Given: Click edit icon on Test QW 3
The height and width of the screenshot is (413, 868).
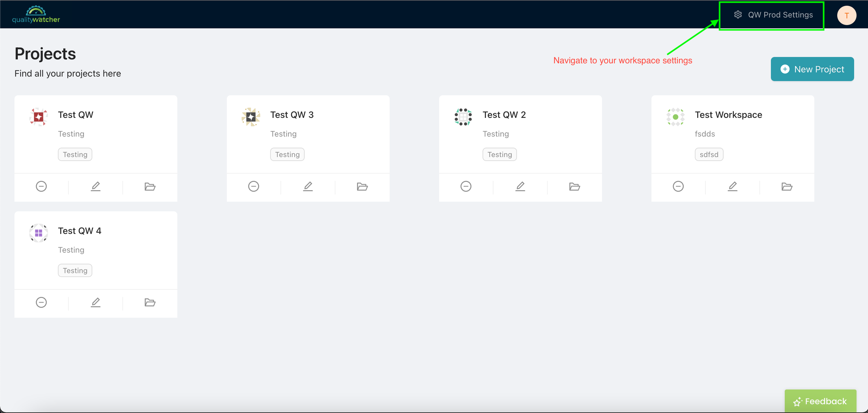Looking at the screenshot, I should click(308, 186).
